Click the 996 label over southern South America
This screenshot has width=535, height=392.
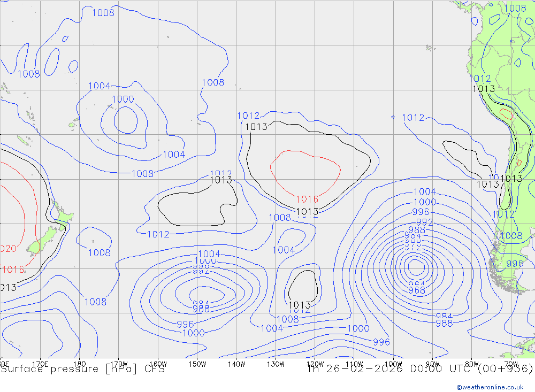point(515,263)
